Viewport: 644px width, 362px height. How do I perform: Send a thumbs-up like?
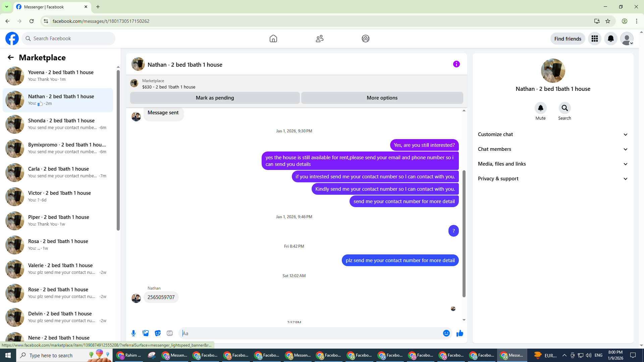tap(460, 333)
